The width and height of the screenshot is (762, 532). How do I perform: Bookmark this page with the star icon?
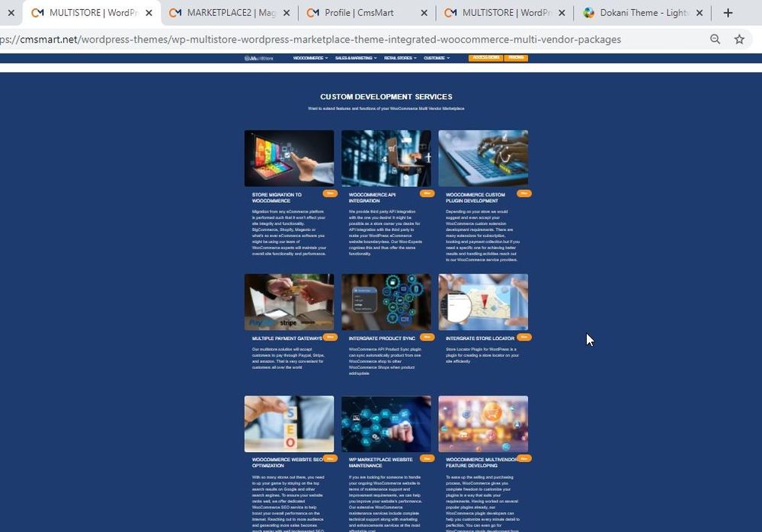tap(738, 40)
